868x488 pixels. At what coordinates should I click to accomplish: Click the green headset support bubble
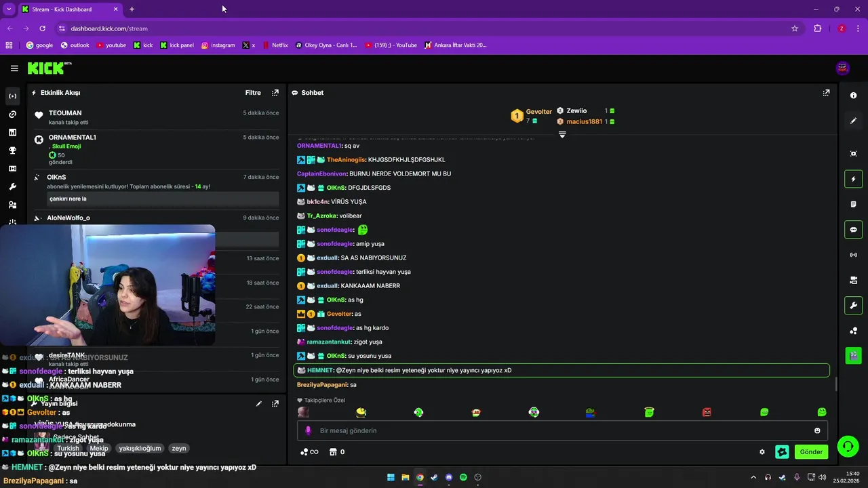click(848, 446)
